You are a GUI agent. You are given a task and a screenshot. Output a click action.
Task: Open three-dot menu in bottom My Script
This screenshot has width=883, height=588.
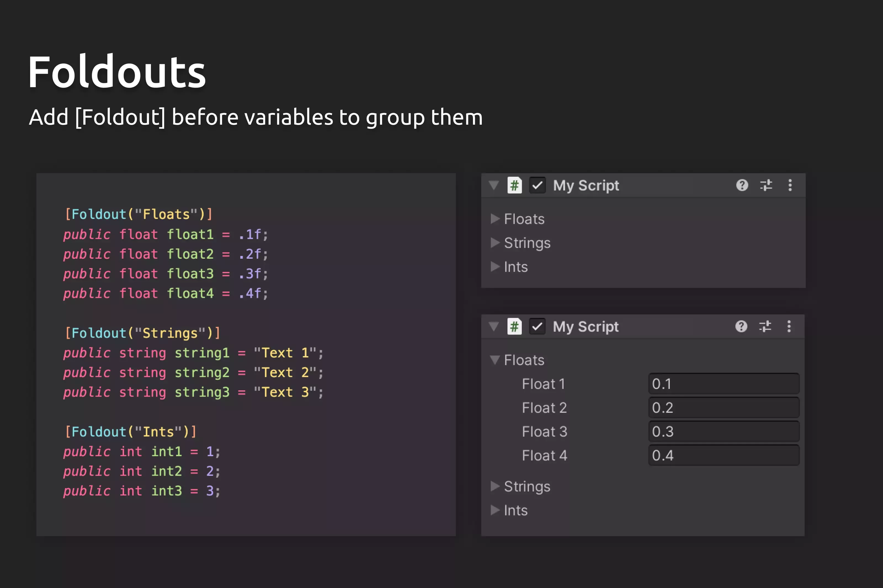pos(789,327)
